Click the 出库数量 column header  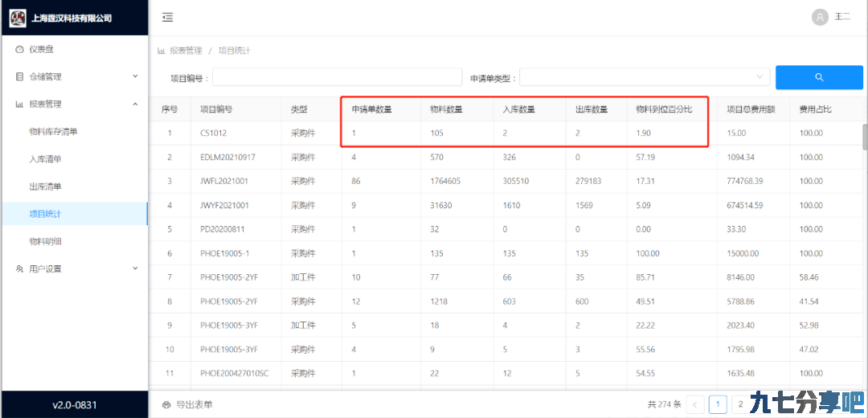tap(592, 109)
